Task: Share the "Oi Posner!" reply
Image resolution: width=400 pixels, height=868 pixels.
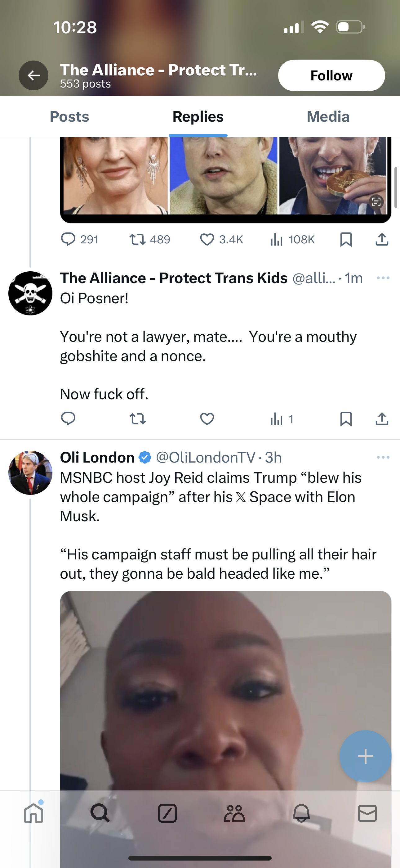Action: click(x=382, y=419)
